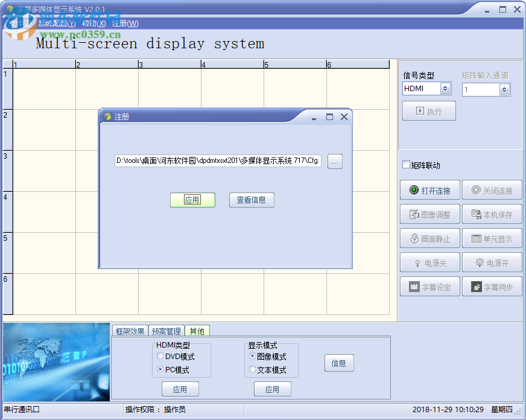Open 图像调整 image adjustment

429,214
